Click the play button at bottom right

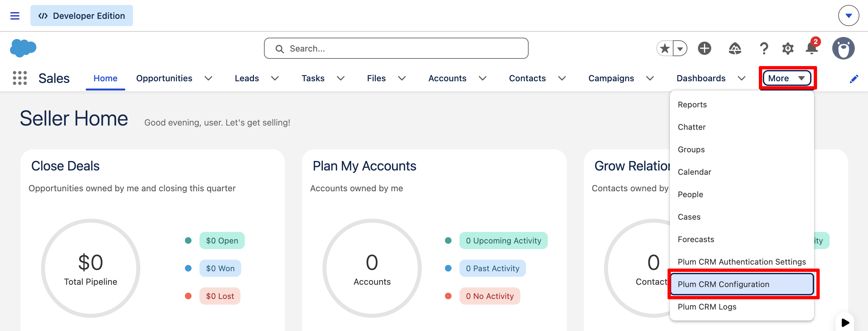coord(845,322)
